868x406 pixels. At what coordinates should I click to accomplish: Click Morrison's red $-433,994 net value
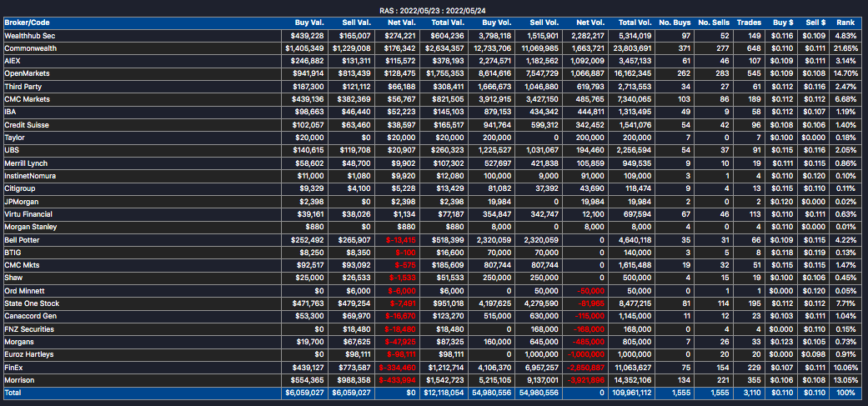397,380
